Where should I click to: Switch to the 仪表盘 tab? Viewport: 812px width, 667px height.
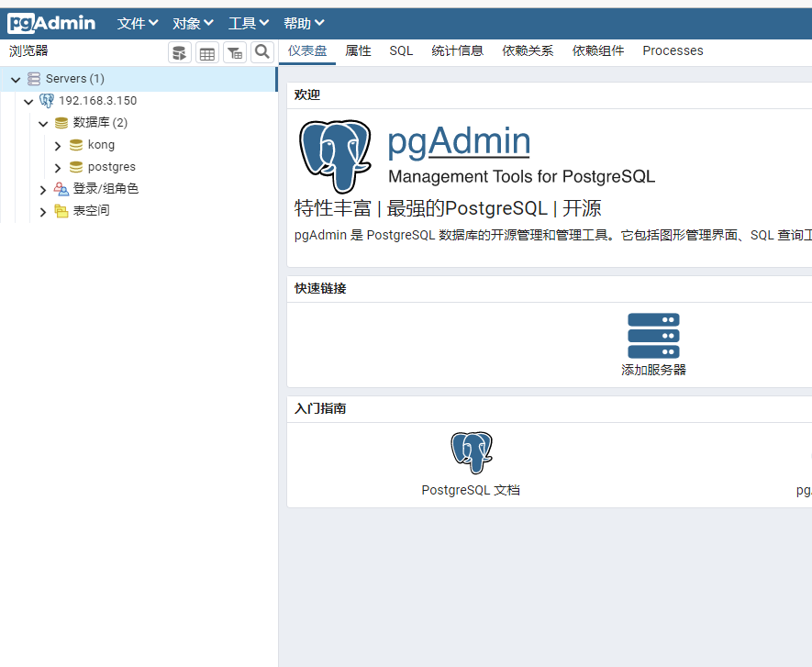(307, 50)
